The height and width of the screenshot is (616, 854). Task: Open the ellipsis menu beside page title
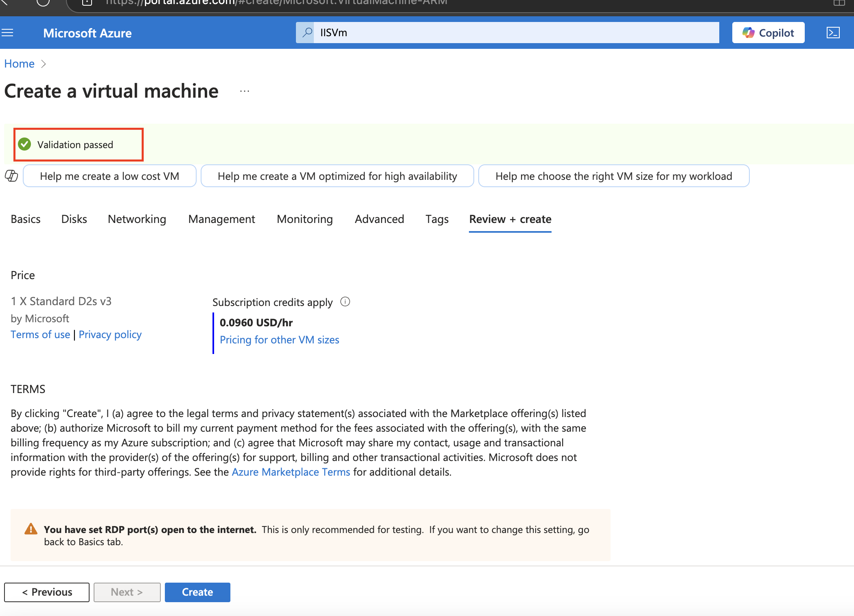point(245,91)
